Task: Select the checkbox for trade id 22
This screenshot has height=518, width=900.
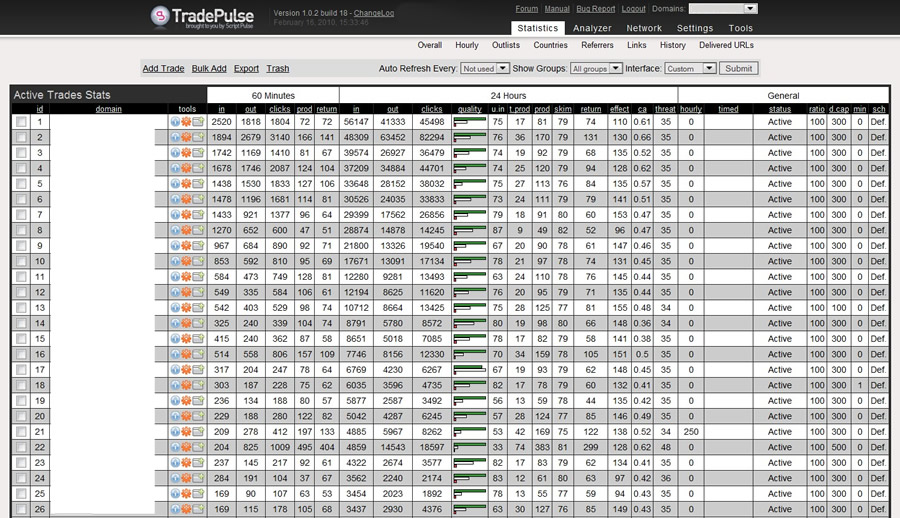Action: [x=21, y=447]
